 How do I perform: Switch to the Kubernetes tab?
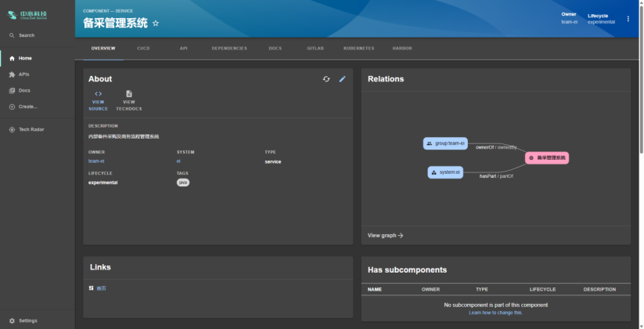pos(358,49)
